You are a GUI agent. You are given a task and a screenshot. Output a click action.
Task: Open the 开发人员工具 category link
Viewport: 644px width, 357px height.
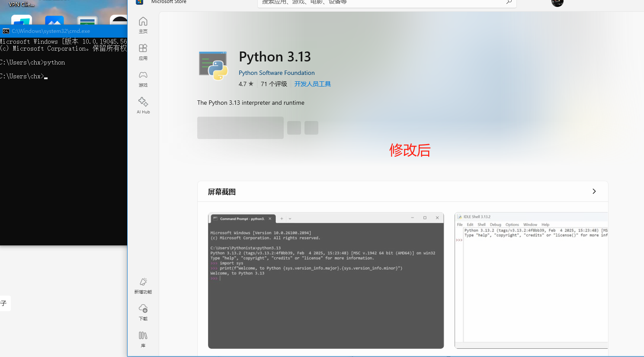[x=313, y=84]
